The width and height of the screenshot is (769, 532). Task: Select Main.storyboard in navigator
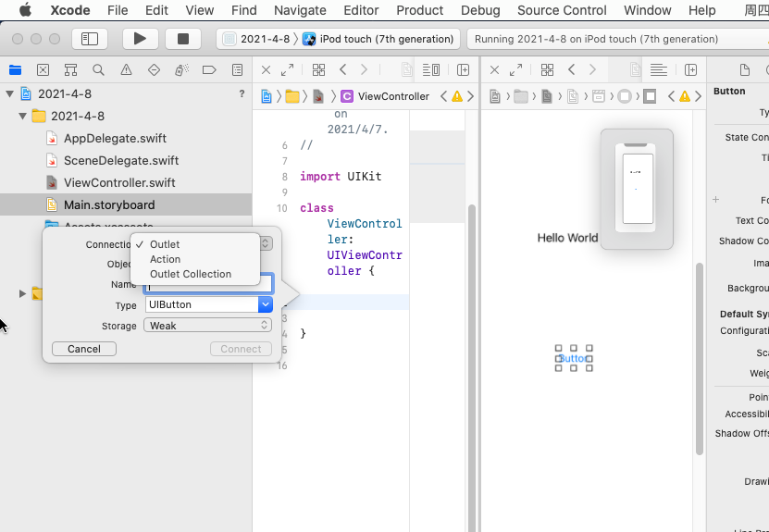pos(126,205)
